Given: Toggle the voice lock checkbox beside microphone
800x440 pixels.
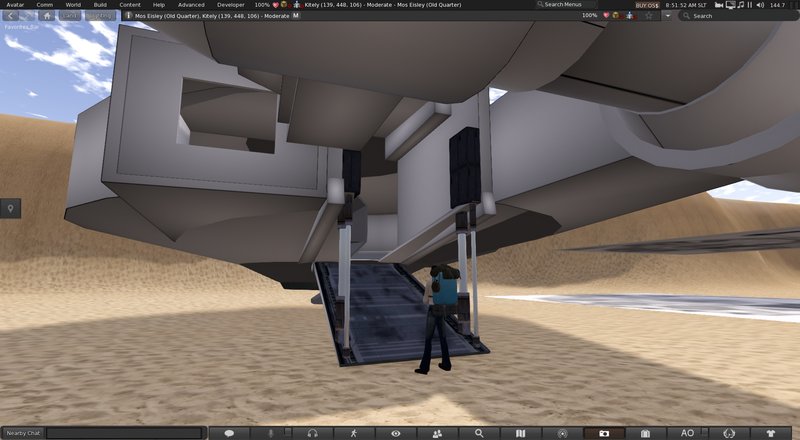Looking at the screenshot, I should (288, 432).
